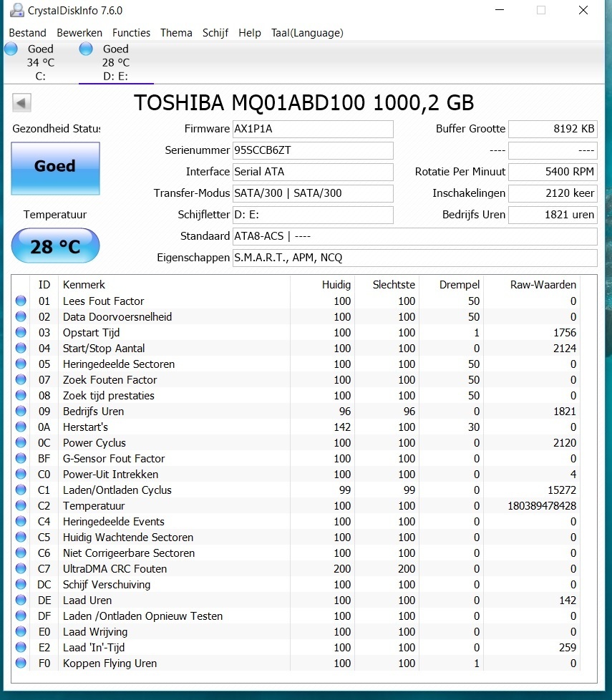Screen dimensions: 612x700
Task: Minimize the CrystalDiskInfo window
Action: [x=500, y=10]
